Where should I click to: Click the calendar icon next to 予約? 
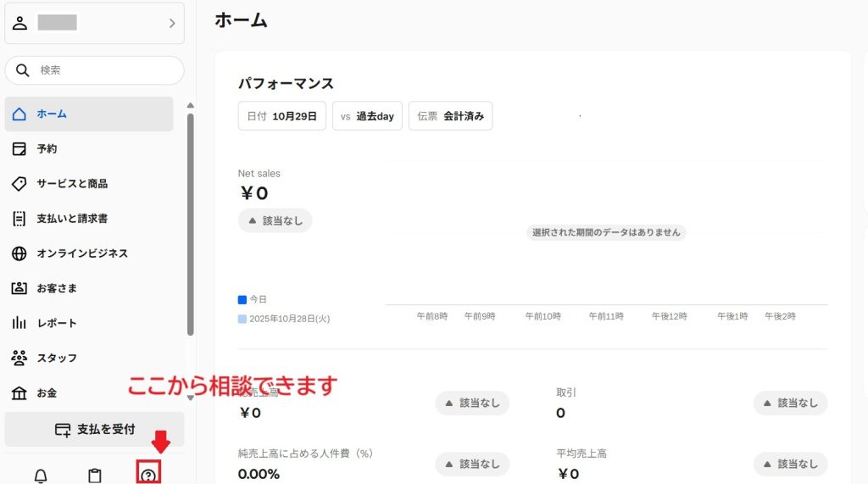pyautogui.click(x=19, y=148)
